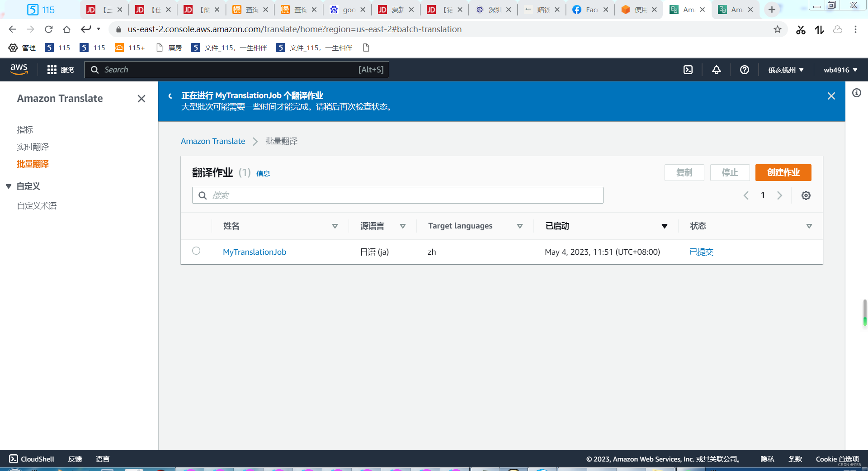Image resolution: width=868 pixels, height=471 pixels.
Task: Collapse the 自定义 section in the sidebar
Action: click(9, 186)
